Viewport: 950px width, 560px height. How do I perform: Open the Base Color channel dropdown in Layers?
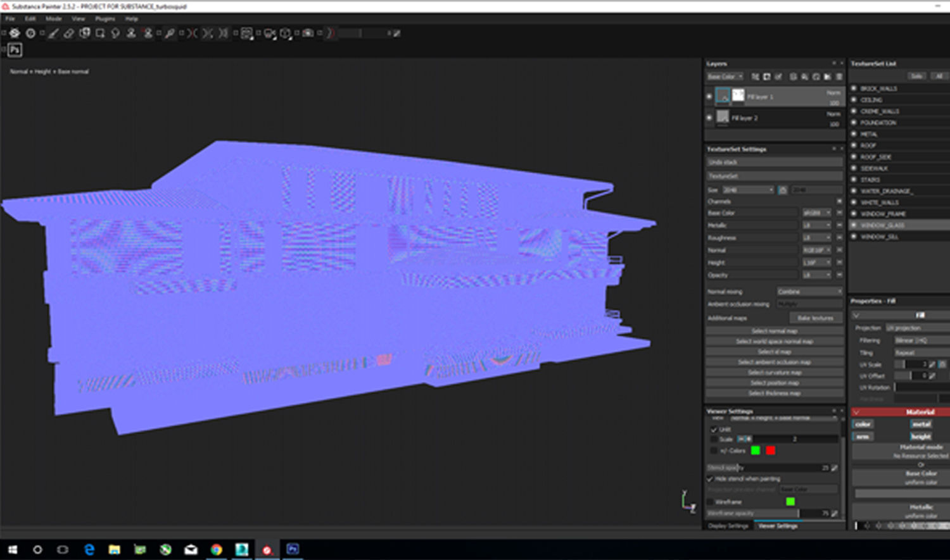coord(725,77)
